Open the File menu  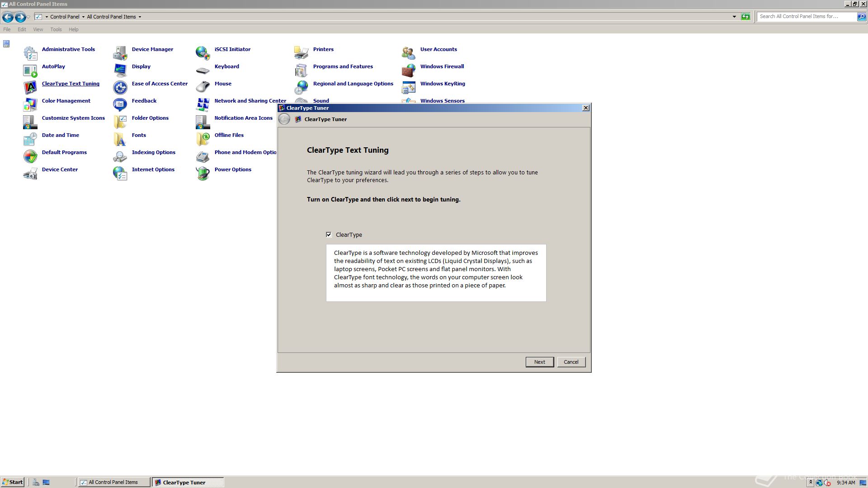7,29
